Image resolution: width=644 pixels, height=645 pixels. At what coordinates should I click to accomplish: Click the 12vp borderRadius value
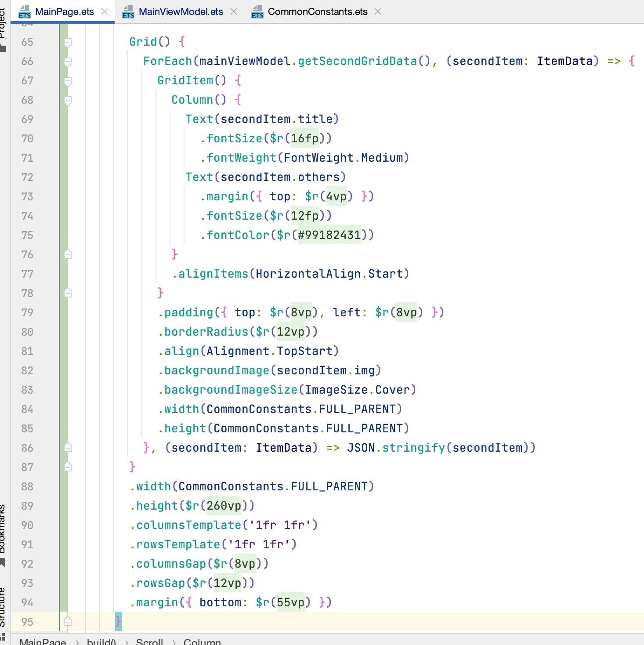[x=291, y=332]
